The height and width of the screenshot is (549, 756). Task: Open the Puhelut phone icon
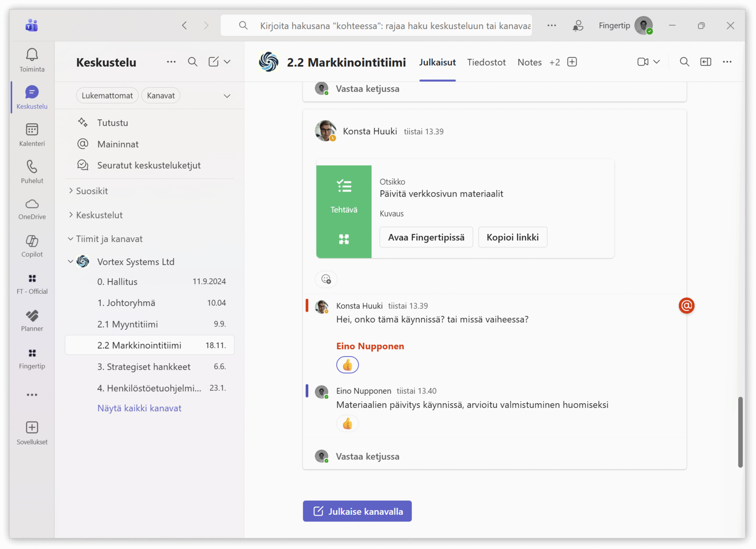click(x=32, y=167)
